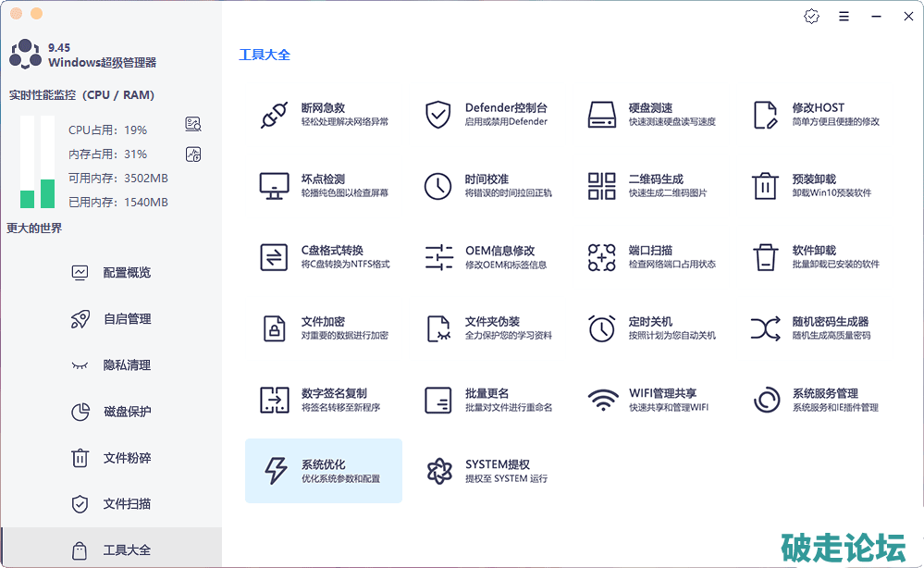The height and width of the screenshot is (568, 924).
Task: Launch the Defender控制台 shield icon
Action: point(437,115)
